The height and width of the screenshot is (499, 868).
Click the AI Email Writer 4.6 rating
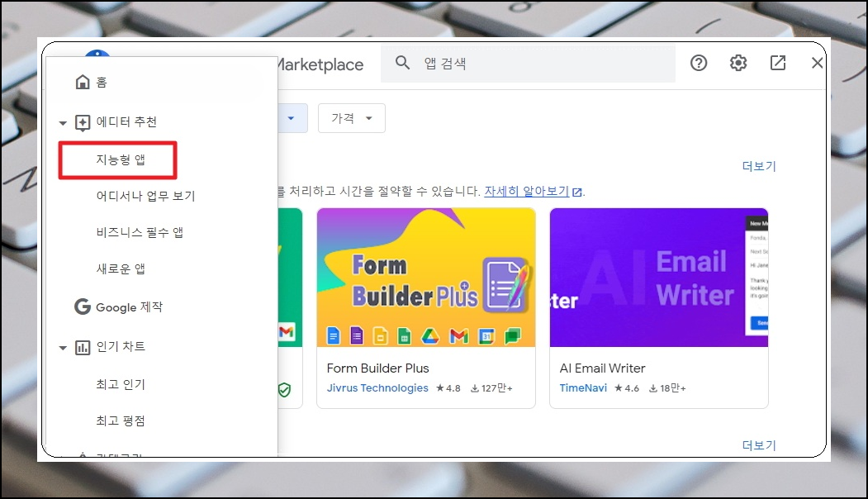tap(627, 388)
